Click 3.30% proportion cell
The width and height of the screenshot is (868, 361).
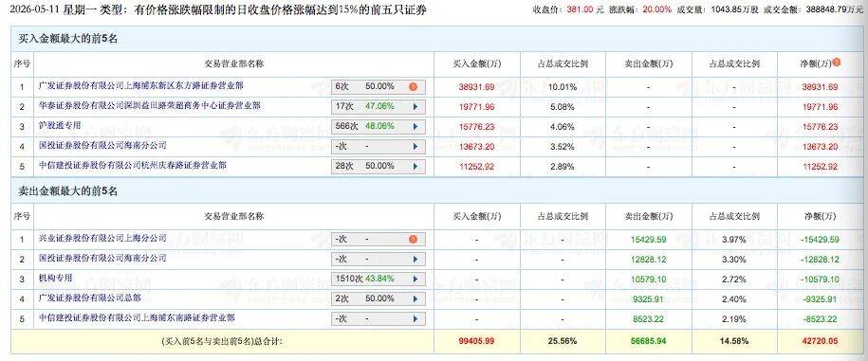[734, 260]
